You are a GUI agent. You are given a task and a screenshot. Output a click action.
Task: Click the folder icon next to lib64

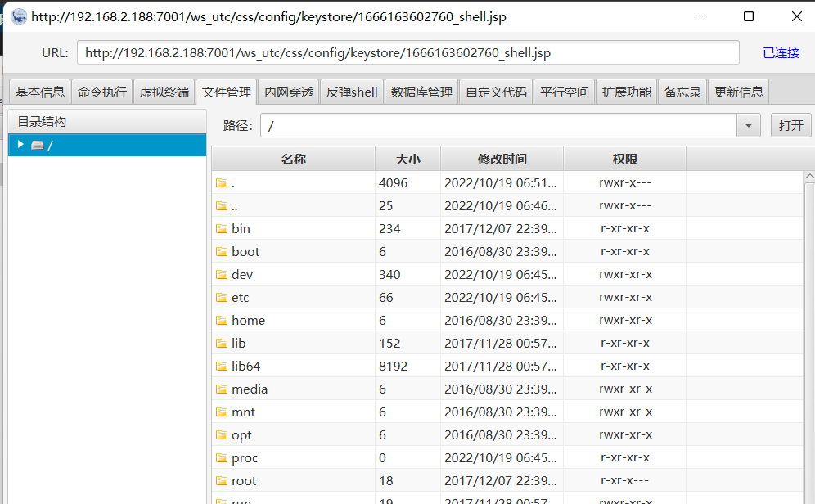tap(222, 366)
